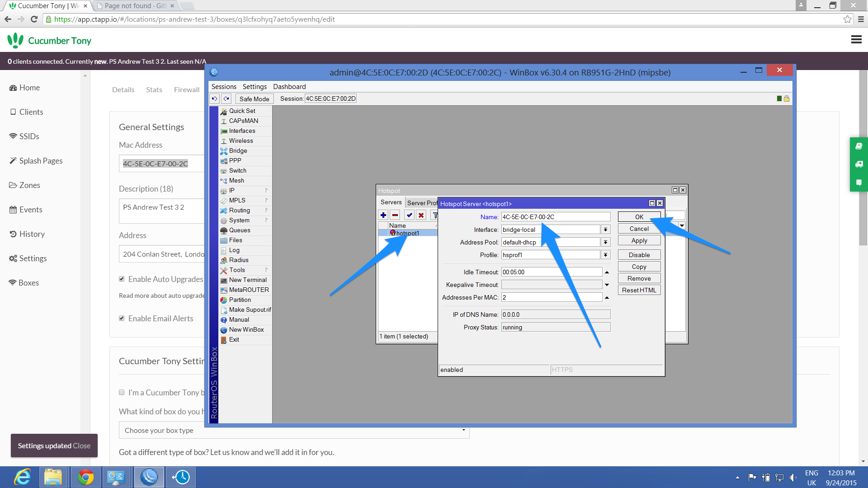
Task: Click Cancel in Hotspot Server dialog
Action: [639, 229]
